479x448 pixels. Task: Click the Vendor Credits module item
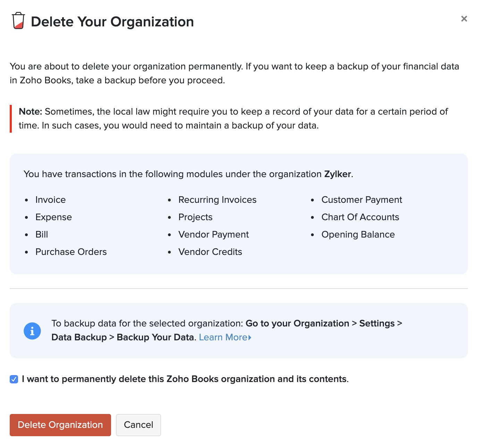point(210,252)
